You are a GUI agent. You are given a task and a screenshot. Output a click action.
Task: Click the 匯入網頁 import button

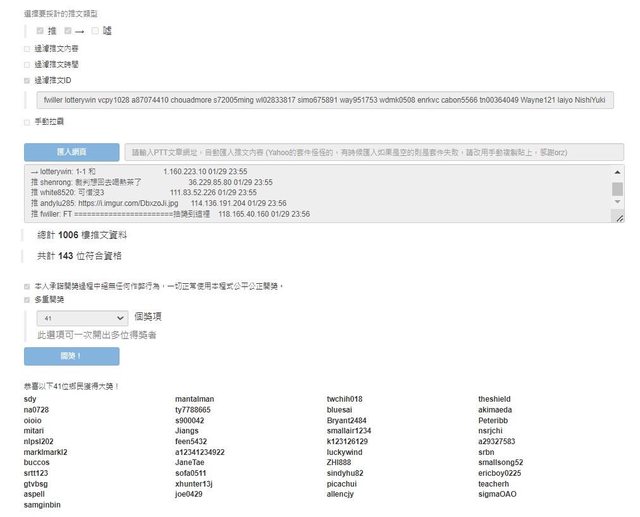pos(71,152)
